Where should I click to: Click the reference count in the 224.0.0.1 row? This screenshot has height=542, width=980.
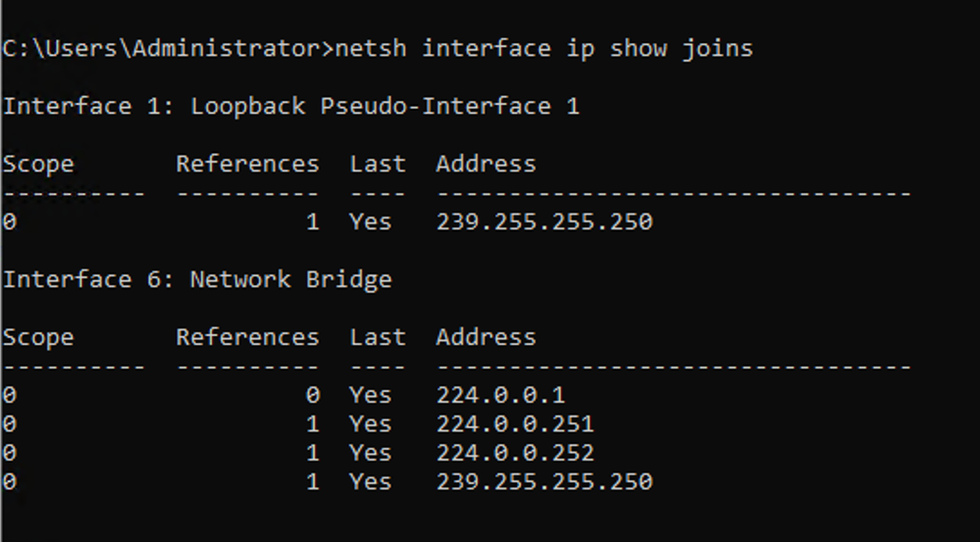312,395
